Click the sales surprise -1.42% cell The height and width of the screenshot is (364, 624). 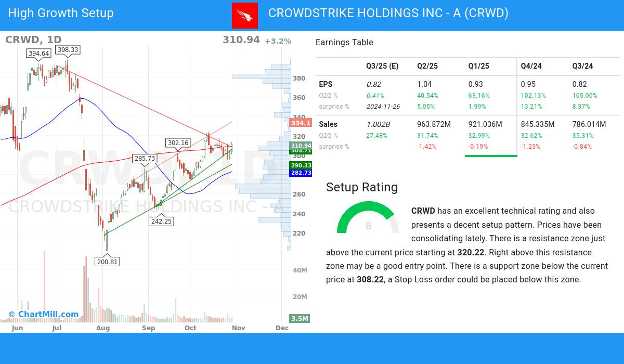tap(427, 147)
